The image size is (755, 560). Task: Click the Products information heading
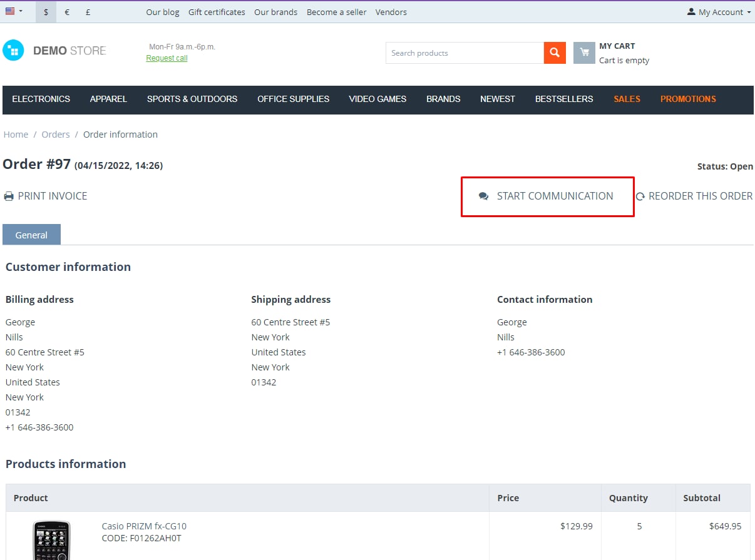pyautogui.click(x=66, y=464)
